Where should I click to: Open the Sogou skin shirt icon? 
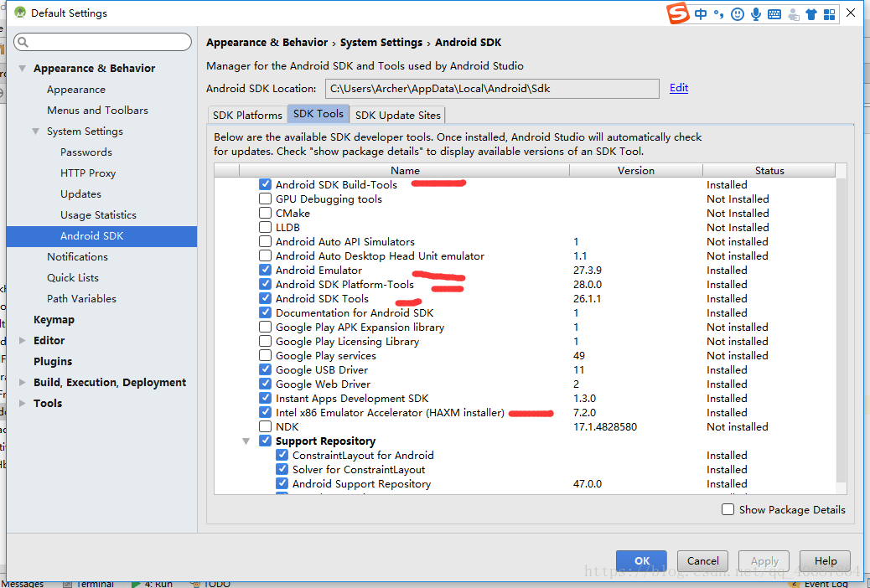[811, 14]
